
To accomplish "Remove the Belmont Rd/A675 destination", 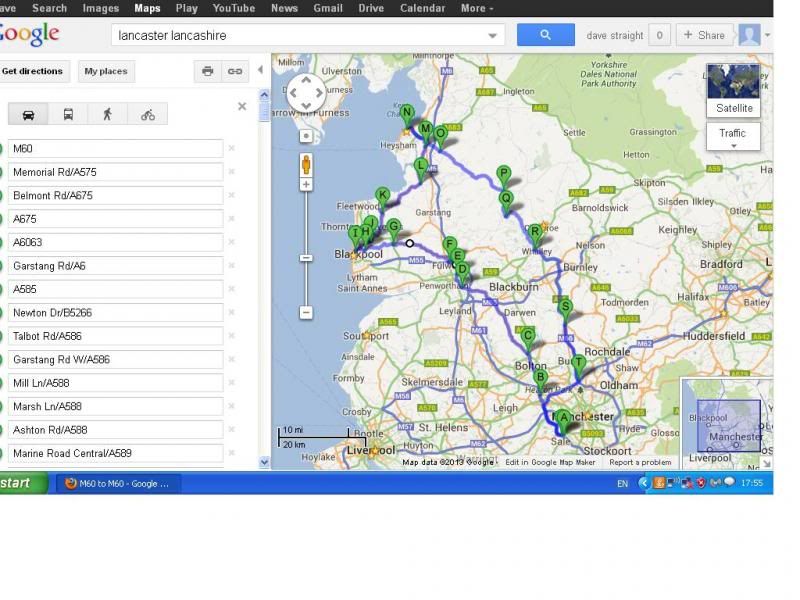I will pyautogui.click(x=232, y=195).
